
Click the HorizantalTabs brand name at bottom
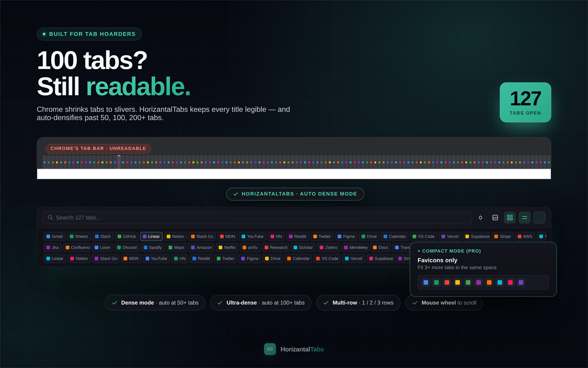[x=302, y=349]
